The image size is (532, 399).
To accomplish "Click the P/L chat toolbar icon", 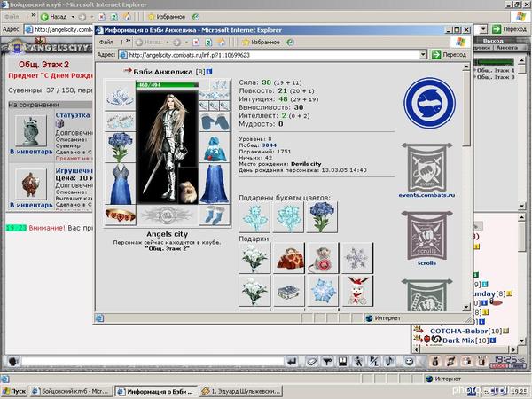I will point(374,362).
